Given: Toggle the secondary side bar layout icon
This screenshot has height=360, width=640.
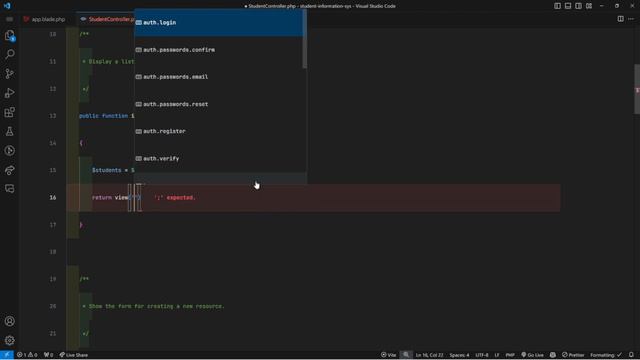Looking at the screenshot, I should (x=578, y=6).
